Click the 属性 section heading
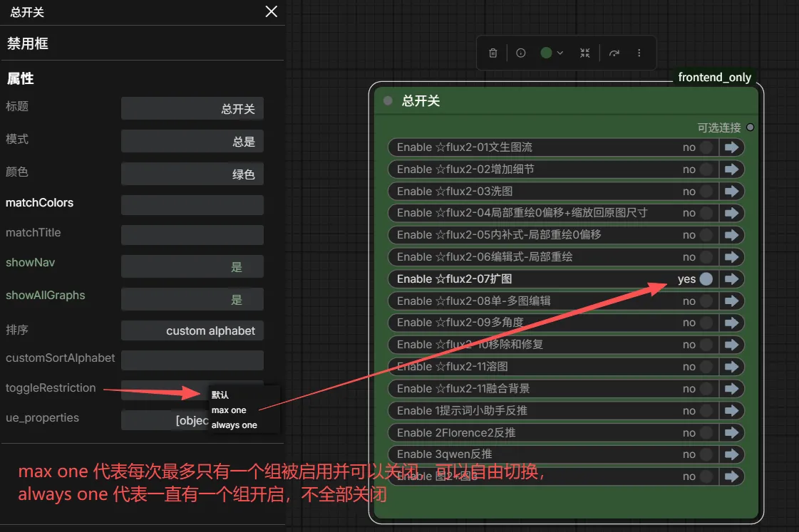 point(21,78)
